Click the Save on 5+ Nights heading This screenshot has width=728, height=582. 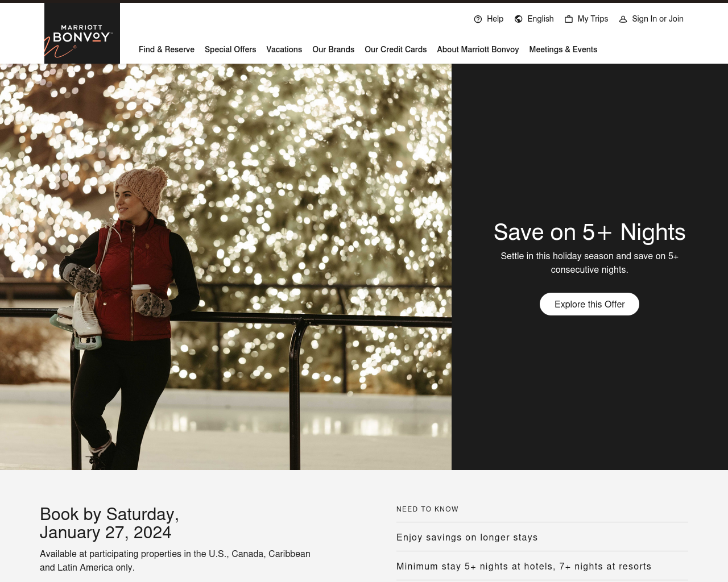point(589,232)
